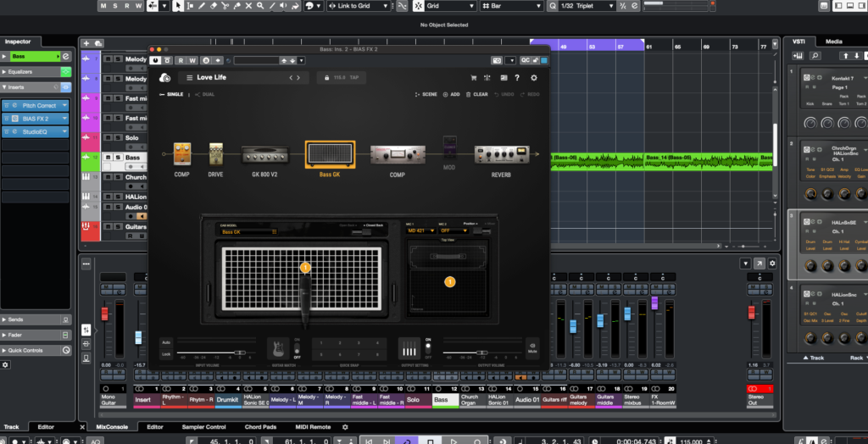
Task: Select the DRIVE pedal in signal chain
Action: point(216,154)
